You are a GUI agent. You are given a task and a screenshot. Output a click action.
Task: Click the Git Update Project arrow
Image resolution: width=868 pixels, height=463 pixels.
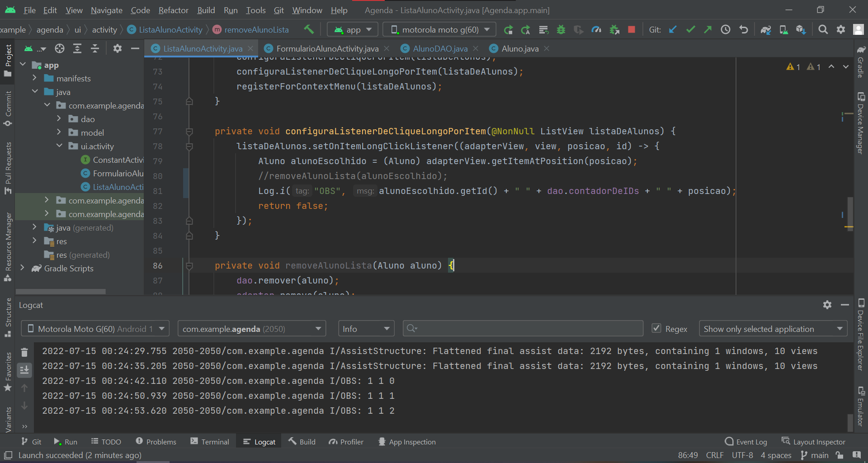point(673,29)
